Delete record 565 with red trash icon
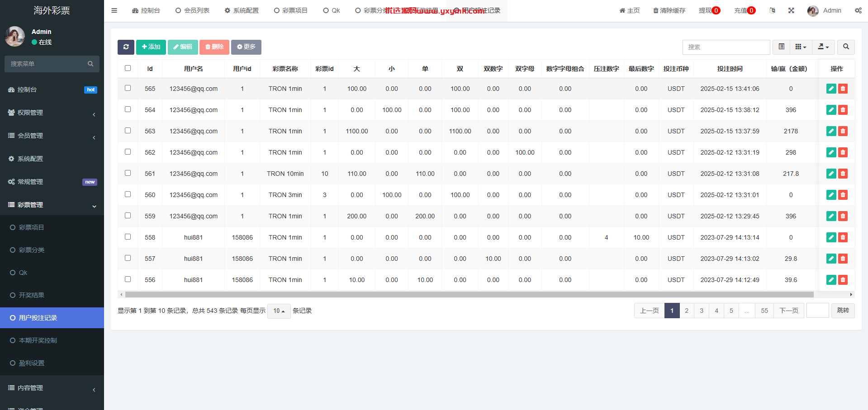 pyautogui.click(x=843, y=89)
